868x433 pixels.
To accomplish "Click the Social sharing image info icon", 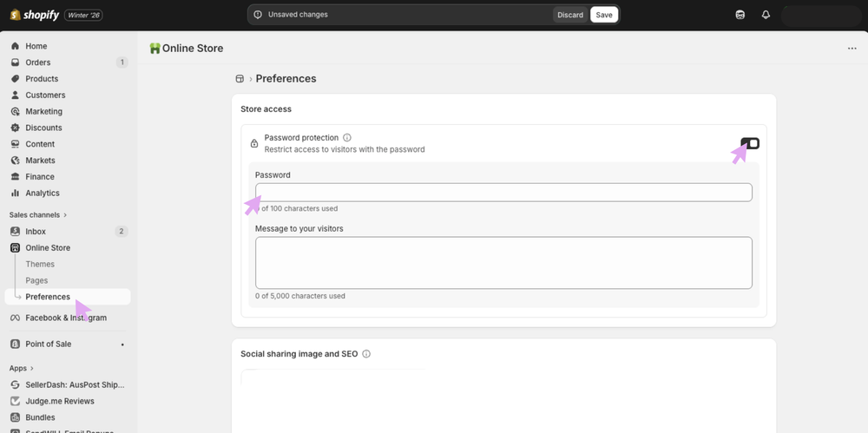I will pos(366,354).
